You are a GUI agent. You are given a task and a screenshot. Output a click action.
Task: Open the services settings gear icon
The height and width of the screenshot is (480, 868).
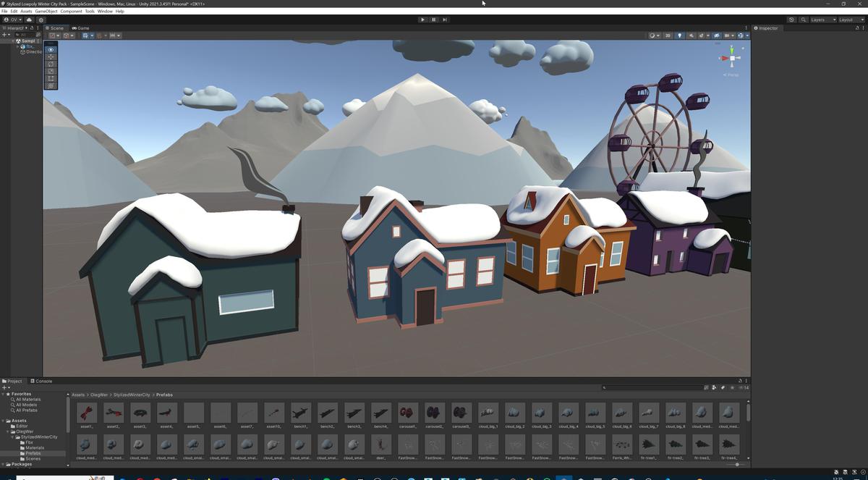41,20
